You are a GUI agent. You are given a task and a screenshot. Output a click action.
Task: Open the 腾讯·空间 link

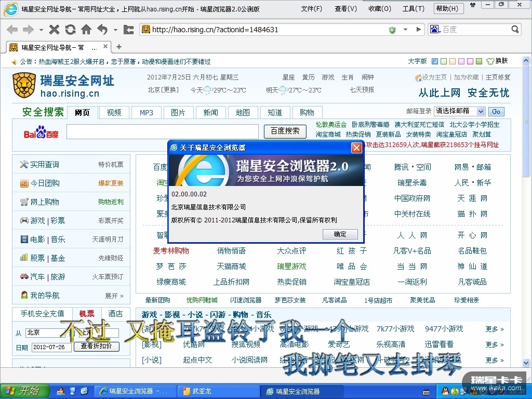point(413,167)
